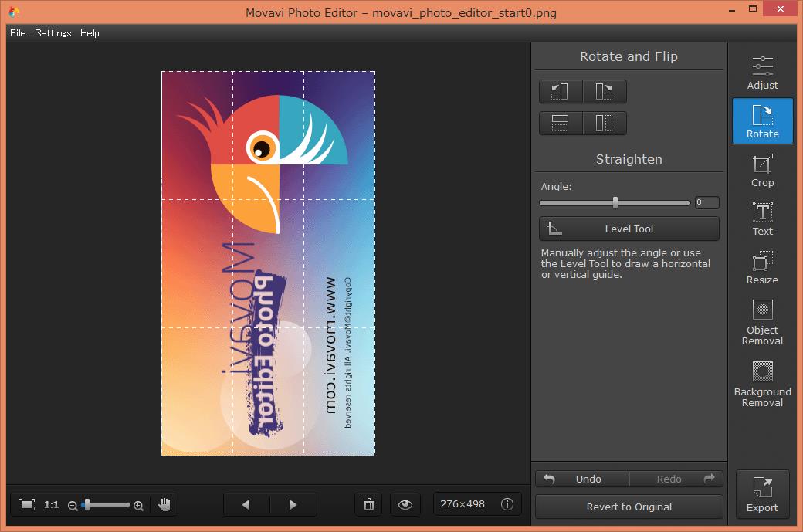
Task: Show image info with the i icon
Action: 507,504
